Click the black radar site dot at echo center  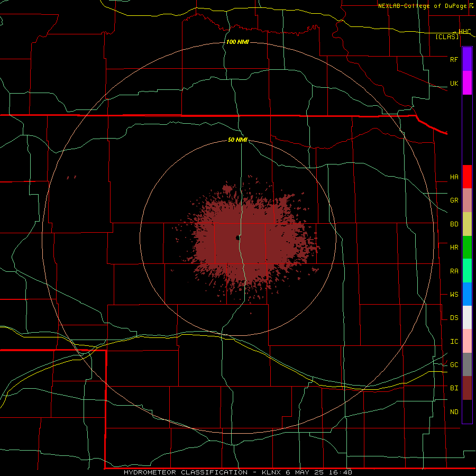(x=237, y=237)
